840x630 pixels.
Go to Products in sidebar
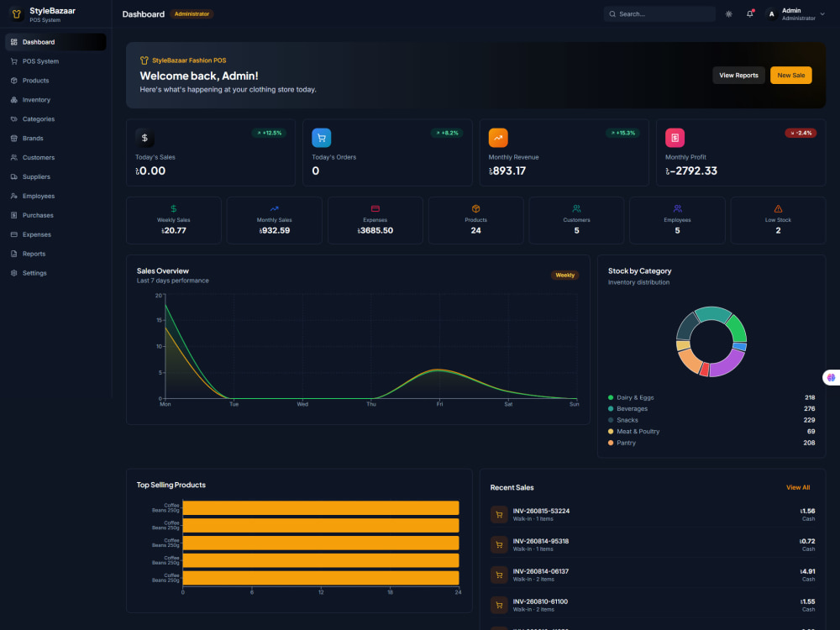coord(55,81)
